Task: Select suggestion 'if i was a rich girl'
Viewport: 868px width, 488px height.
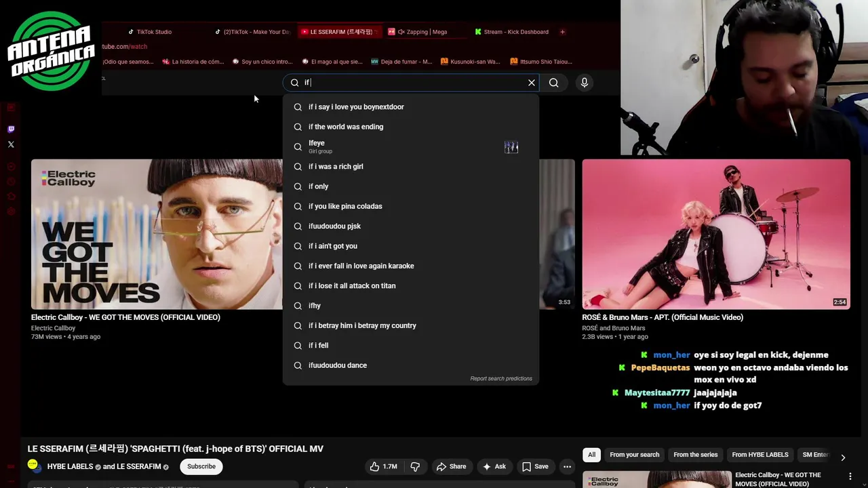Action: point(411,167)
